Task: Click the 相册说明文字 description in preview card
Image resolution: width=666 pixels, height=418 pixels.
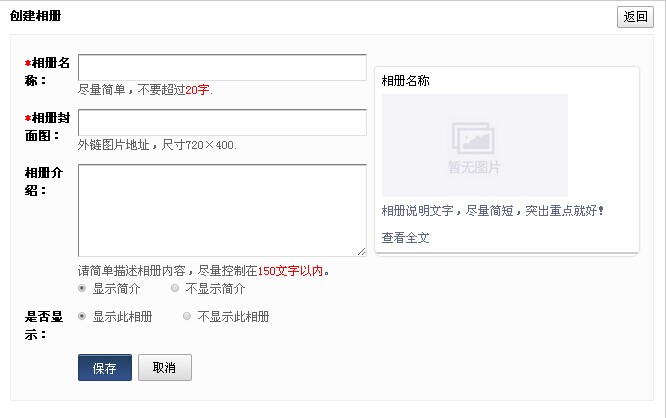Action: (492, 211)
